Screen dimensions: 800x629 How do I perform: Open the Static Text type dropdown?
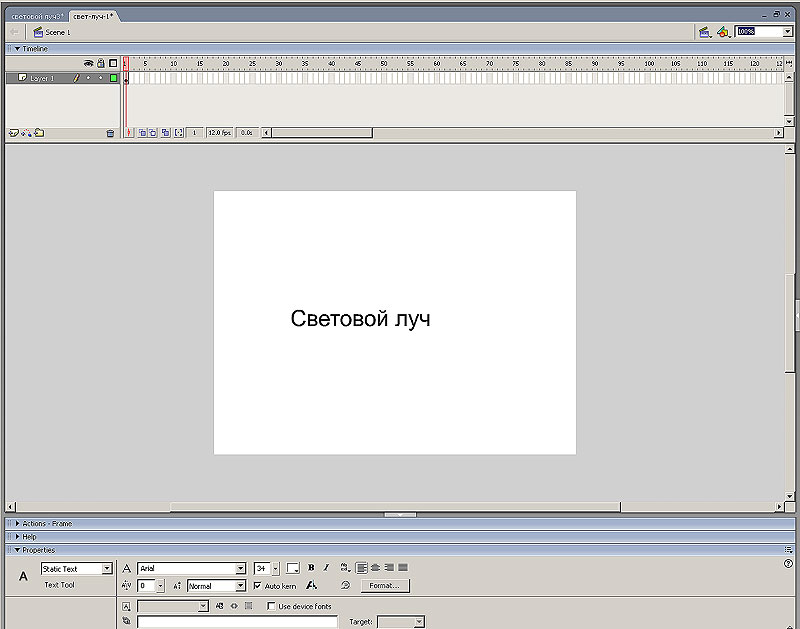[107, 568]
